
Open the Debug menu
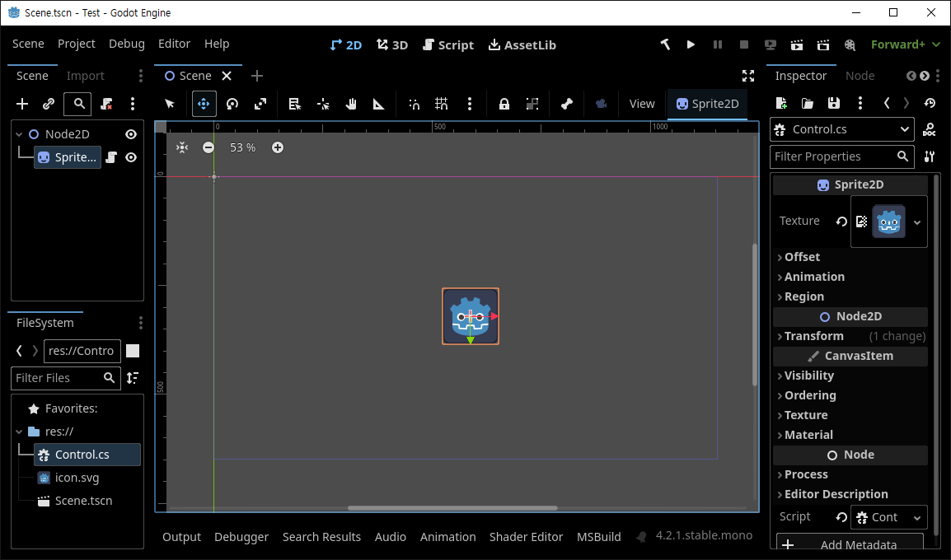pyautogui.click(x=127, y=44)
